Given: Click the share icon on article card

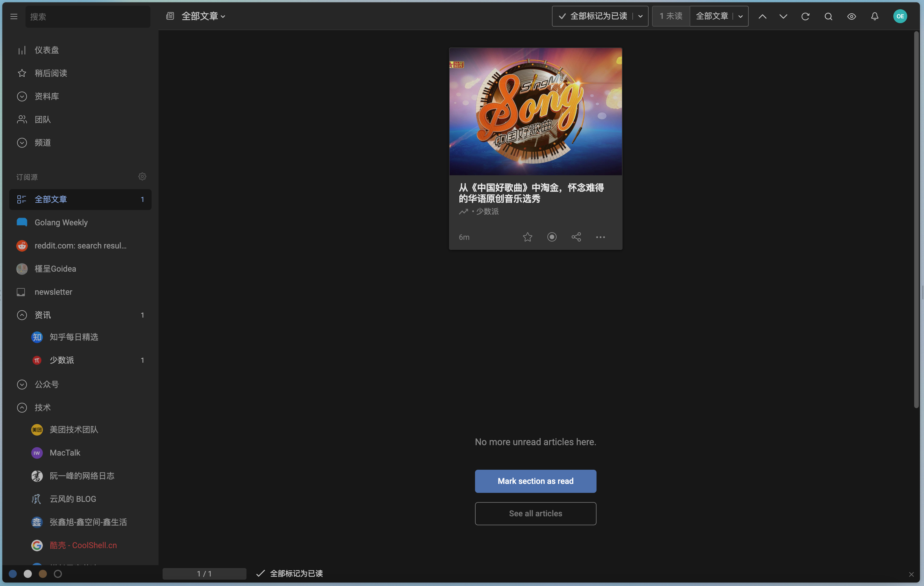Looking at the screenshot, I should click(x=576, y=237).
